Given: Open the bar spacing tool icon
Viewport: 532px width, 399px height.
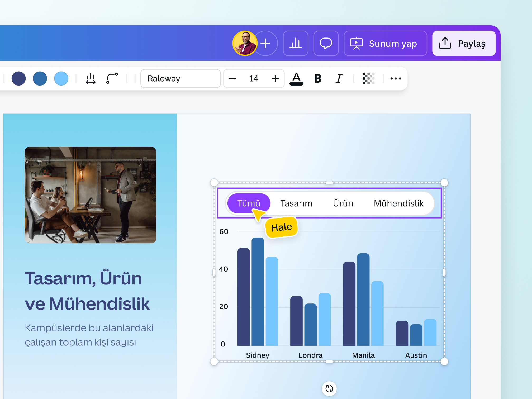Looking at the screenshot, I should pyautogui.click(x=91, y=78).
